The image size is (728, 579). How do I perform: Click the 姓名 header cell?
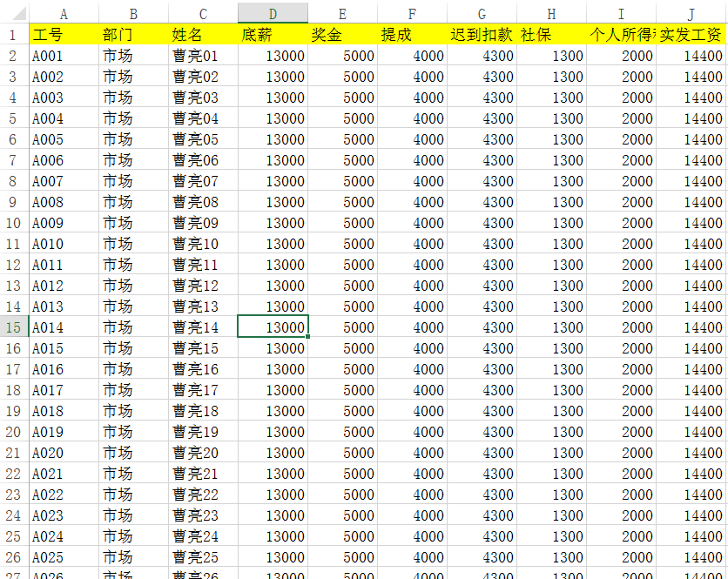[203, 34]
